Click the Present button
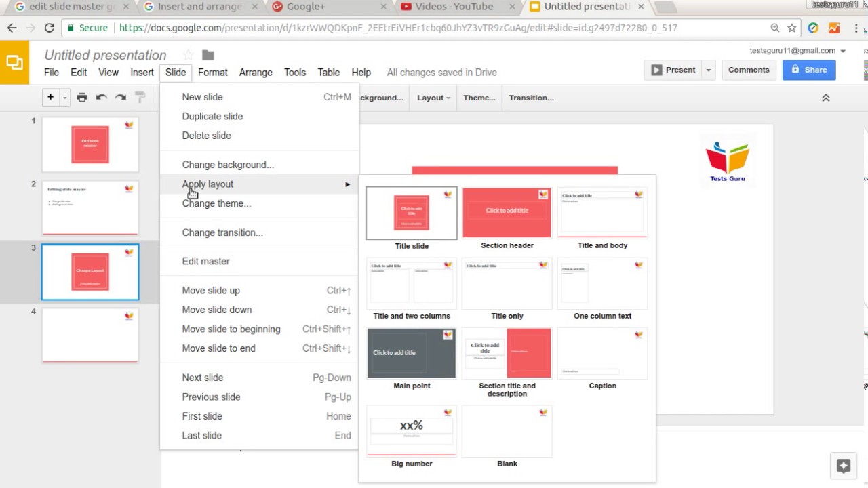Screen dimensions: 868x488 point(673,70)
